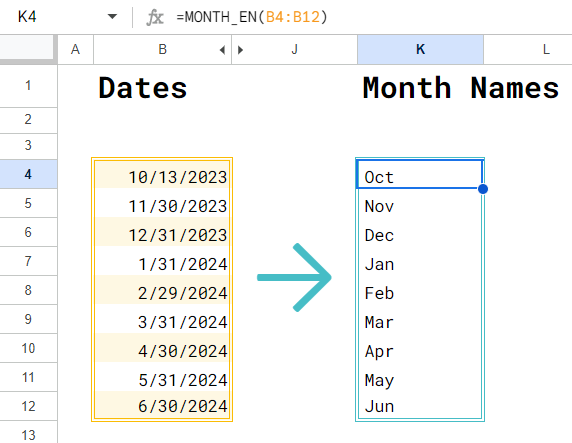The width and height of the screenshot is (572, 443).
Task: Select row 6 header
Action: click(x=28, y=232)
